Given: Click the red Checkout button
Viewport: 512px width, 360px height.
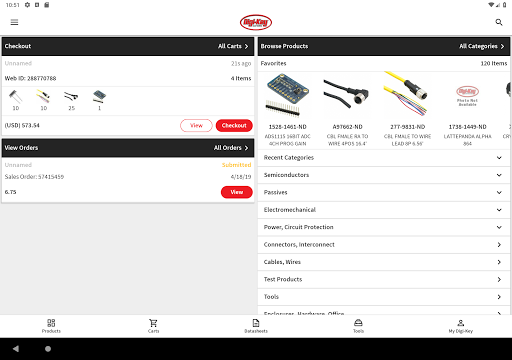Looking at the screenshot, I should (234, 125).
